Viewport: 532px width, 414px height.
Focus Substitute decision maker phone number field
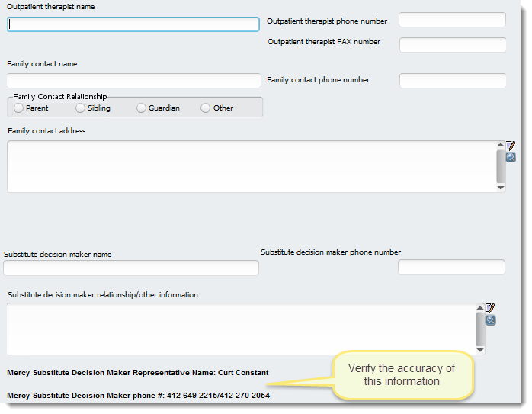(451, 268)
